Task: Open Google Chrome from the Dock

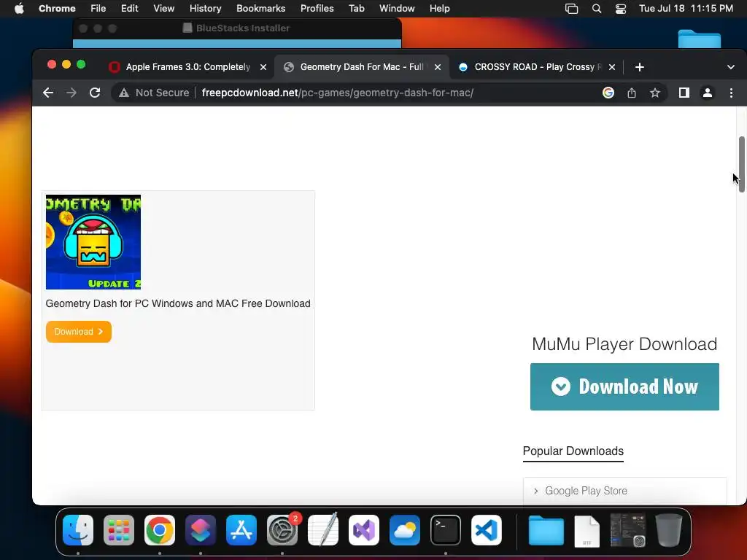Action: tap(160, 530)
